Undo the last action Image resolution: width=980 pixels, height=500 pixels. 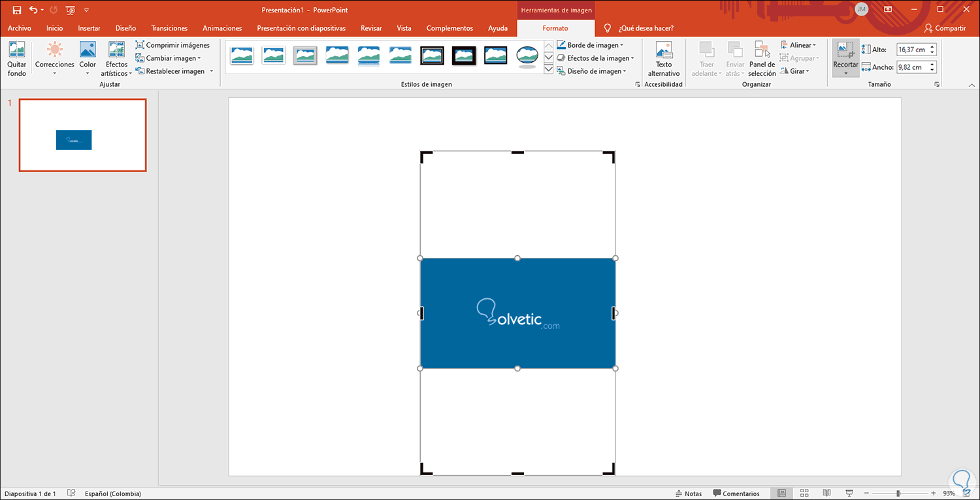(x=33, y=10)
